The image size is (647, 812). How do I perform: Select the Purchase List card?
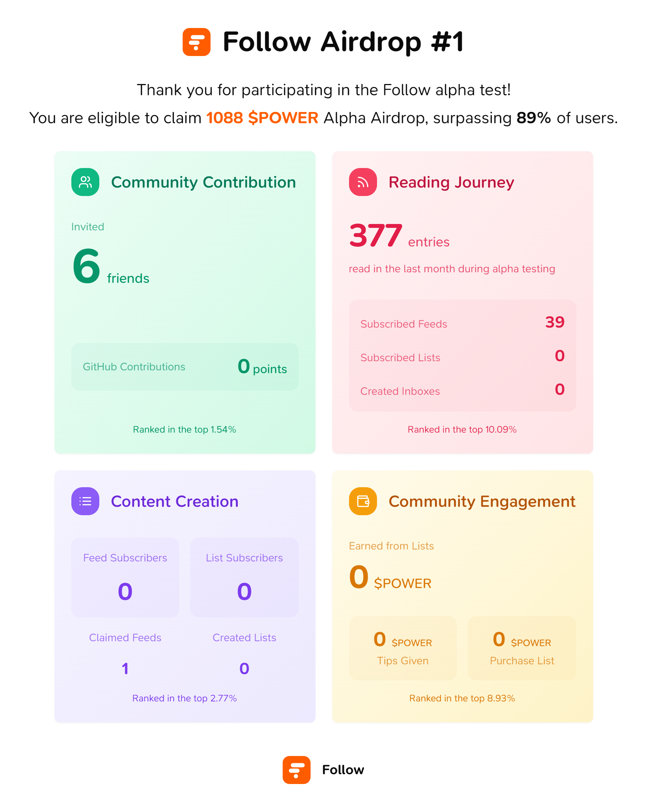click(x=522, y=648)
